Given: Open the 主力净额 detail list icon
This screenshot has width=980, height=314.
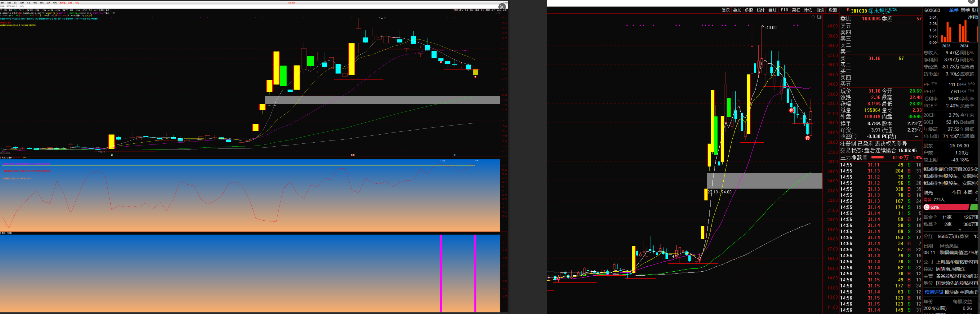Looking at the screenshot, I should (865, 158).
